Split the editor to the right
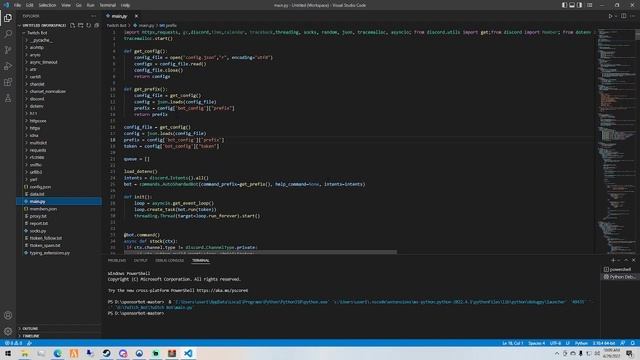The image size is (640, 360). pyautogui.click(x=624, y=16)
